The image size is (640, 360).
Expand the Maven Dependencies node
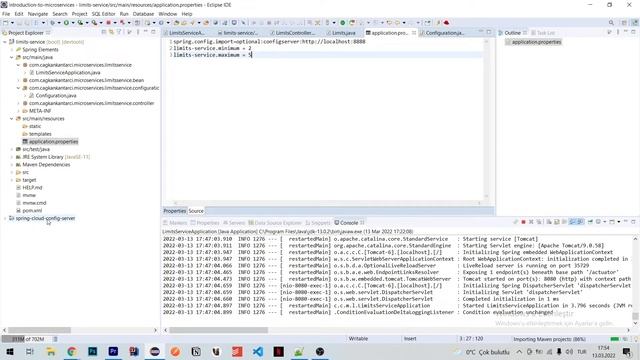click(x=11, y=165)
